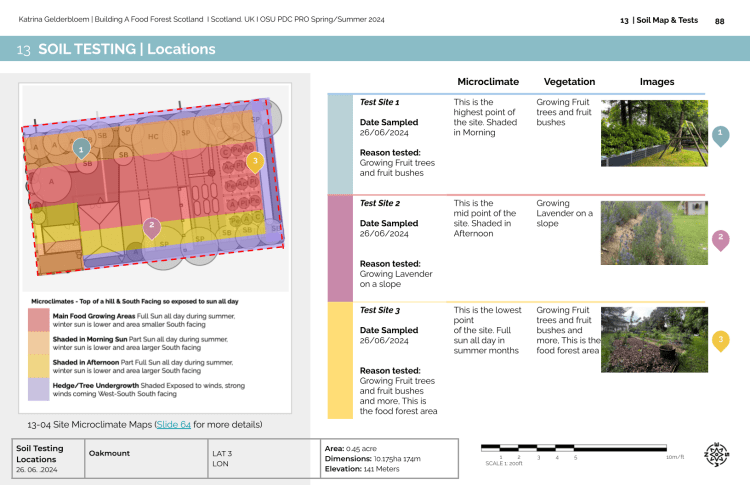Click the compass rose icon
Viewport: 750px width, 485px height.
pyautogui.click(x=716, y=454)
